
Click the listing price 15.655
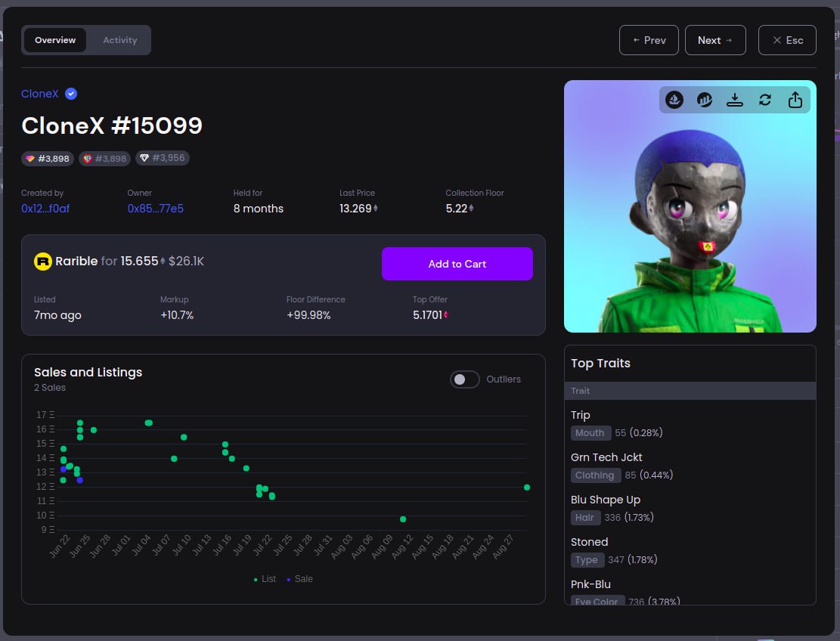coord(139,261)
